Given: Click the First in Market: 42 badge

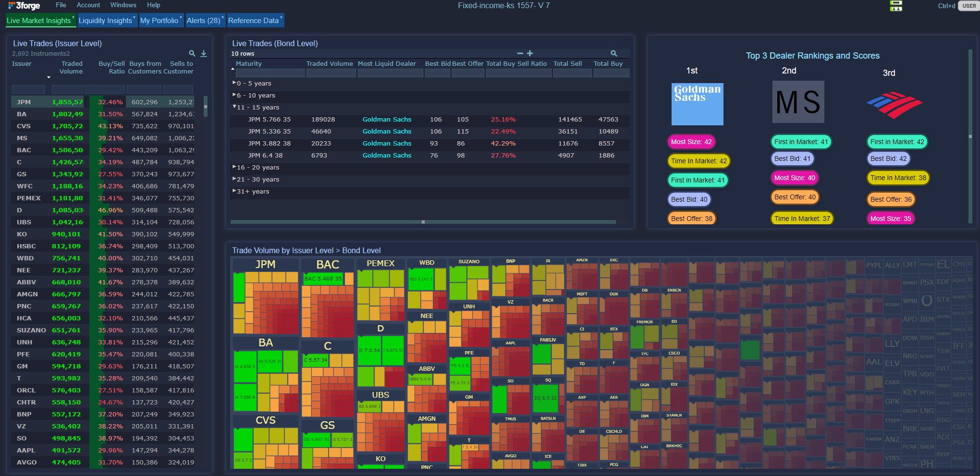Looking at the screenshot, I should click(897, 142).
